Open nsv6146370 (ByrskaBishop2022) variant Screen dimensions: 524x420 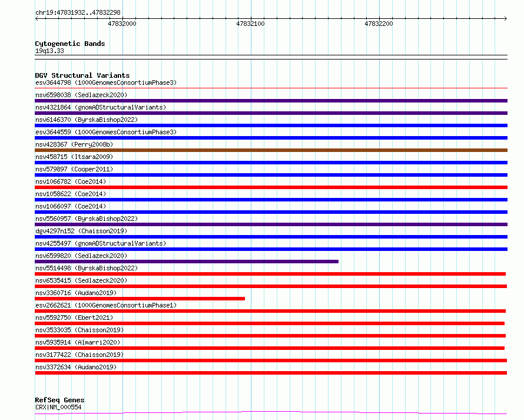(x=87, y=120)
